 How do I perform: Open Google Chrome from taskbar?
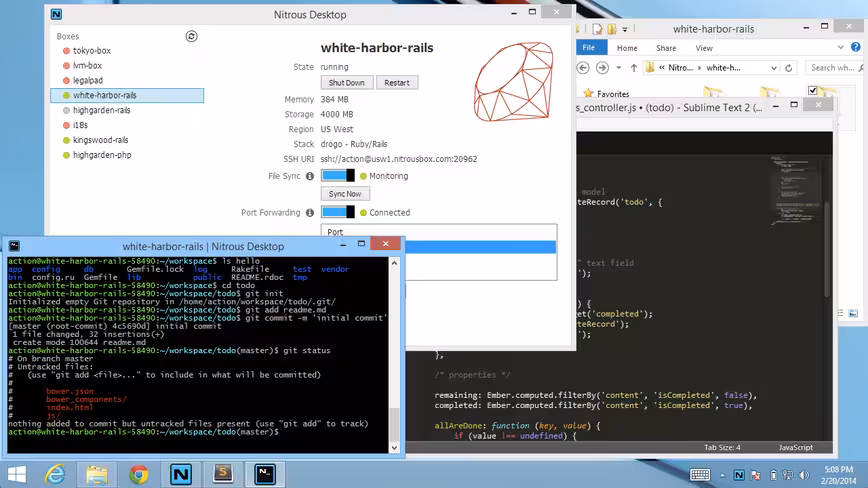click(139, 474)
